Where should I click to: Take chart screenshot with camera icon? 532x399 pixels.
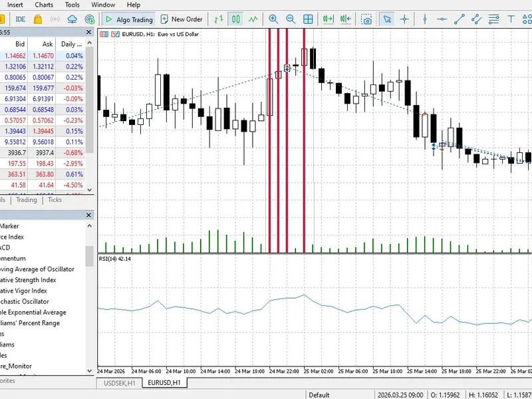click(366, 19)
